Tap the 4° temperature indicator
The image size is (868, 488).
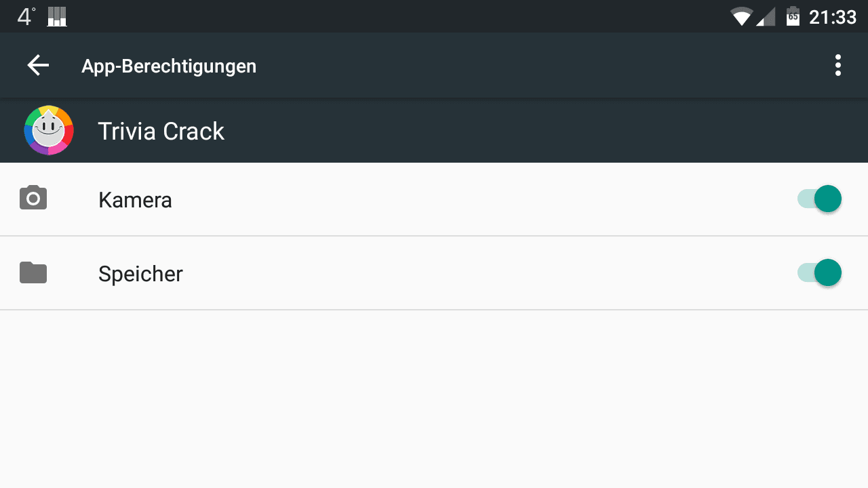click(x=26, y=16)
